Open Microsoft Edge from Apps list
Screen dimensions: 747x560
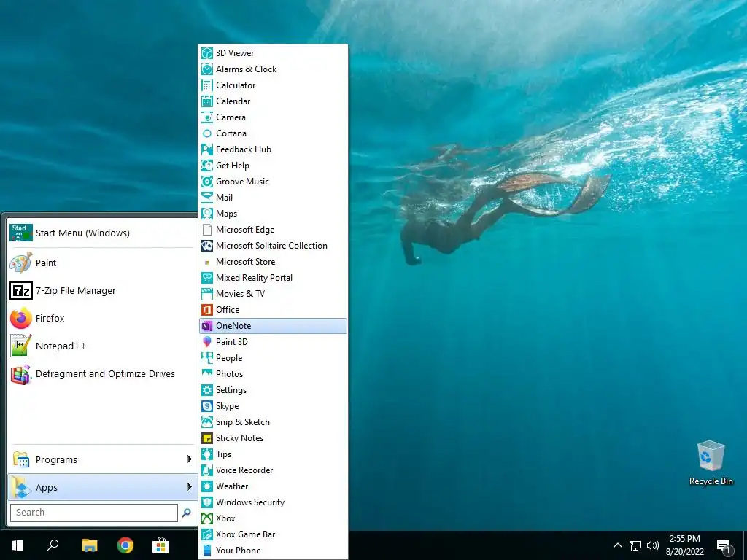coord(273,230)
